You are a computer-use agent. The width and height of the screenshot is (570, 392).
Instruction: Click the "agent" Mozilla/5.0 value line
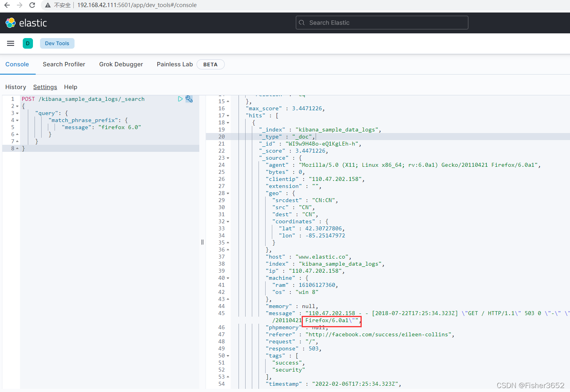(403, 165)
